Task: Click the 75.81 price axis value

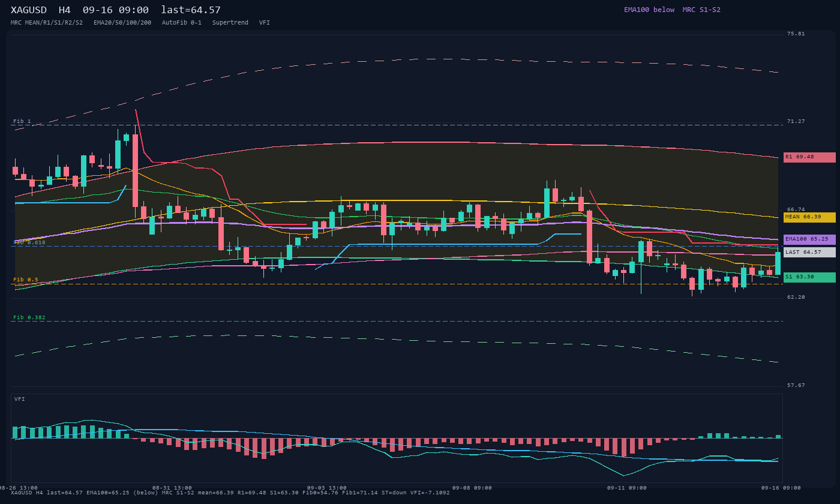Action: point(796,34)
